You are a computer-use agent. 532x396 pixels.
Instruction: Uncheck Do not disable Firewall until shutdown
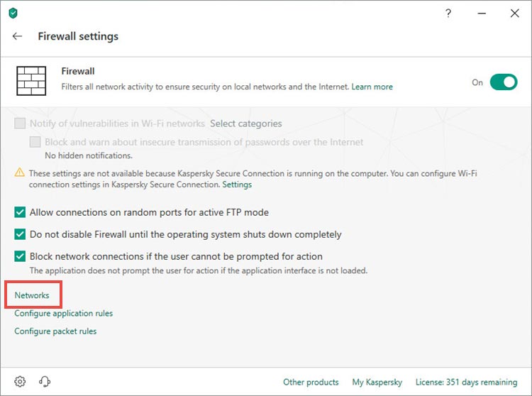20,234
